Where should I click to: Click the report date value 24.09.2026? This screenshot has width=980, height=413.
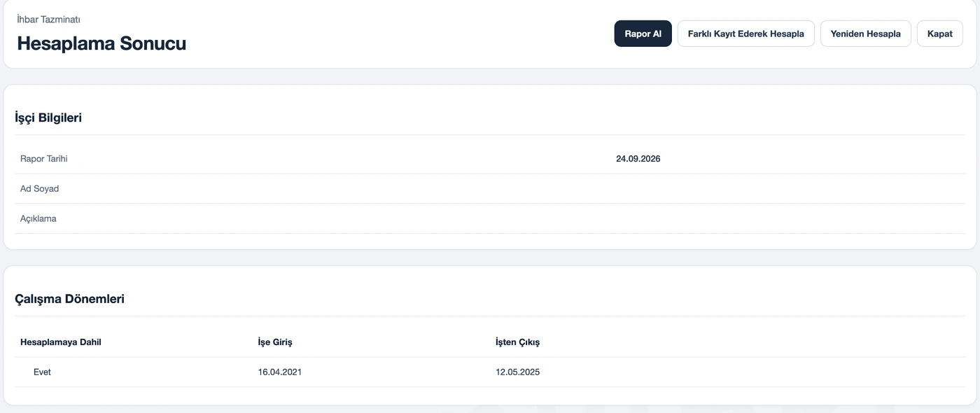(x=638, y=159)
